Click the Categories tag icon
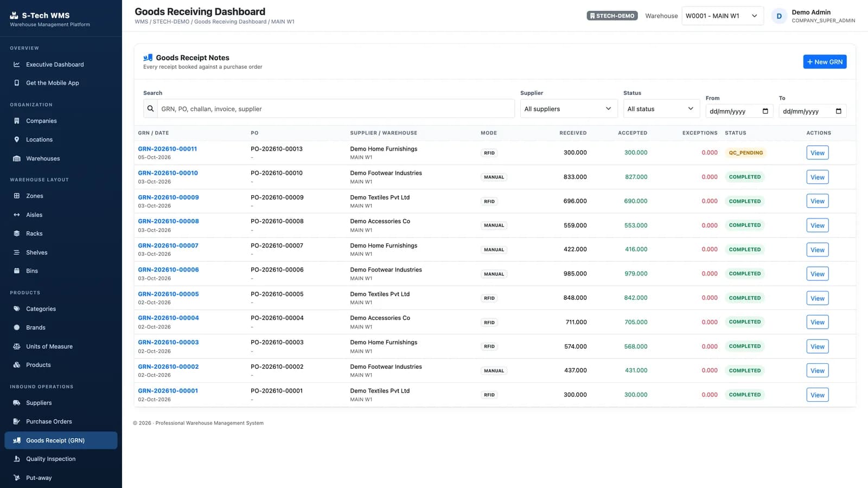 [17, 309]
